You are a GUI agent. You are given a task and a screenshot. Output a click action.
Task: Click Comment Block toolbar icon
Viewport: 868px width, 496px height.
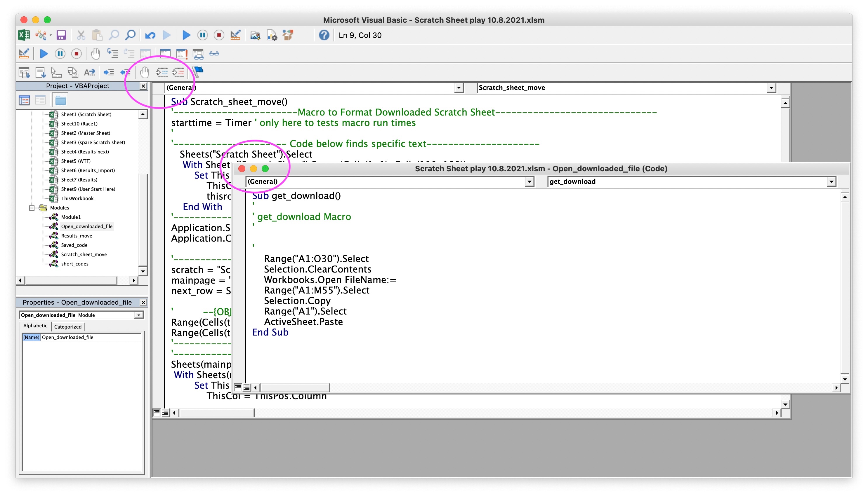[x=162, y=72]
